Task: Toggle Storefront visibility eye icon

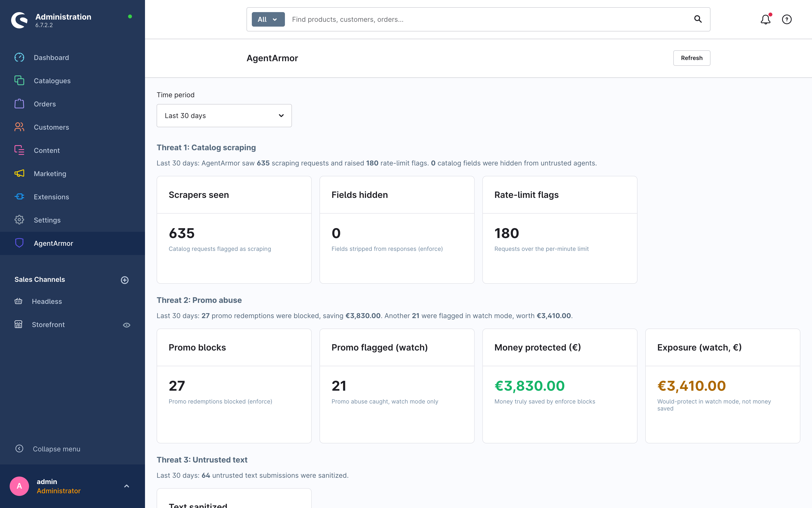Action: tap(126, 325)
